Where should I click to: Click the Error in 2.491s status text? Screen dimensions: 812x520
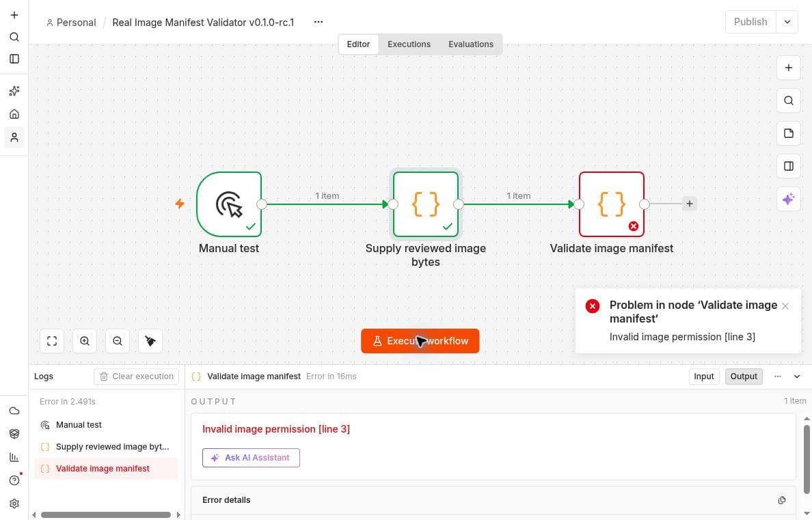(67, 401)
